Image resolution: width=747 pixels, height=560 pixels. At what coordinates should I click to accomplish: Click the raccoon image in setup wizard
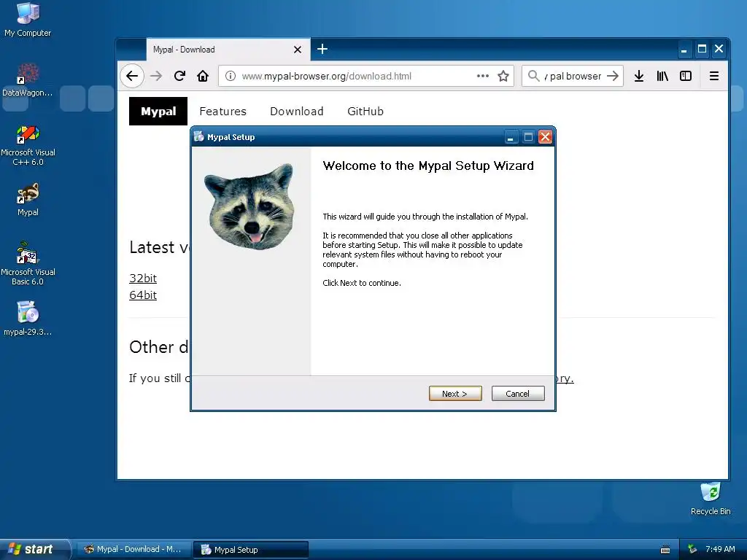pos(251,206)
